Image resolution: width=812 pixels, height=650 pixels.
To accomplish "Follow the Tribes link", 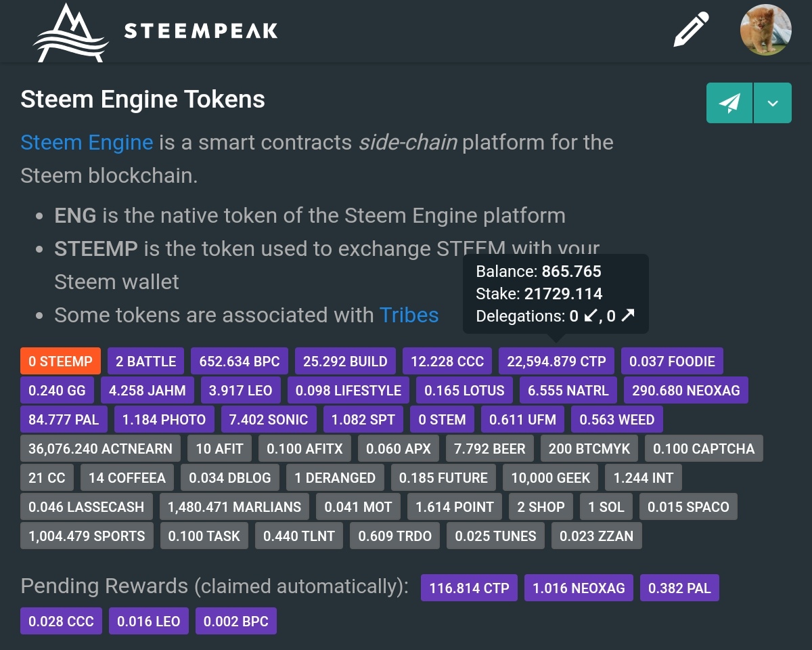I will (409, 315).
